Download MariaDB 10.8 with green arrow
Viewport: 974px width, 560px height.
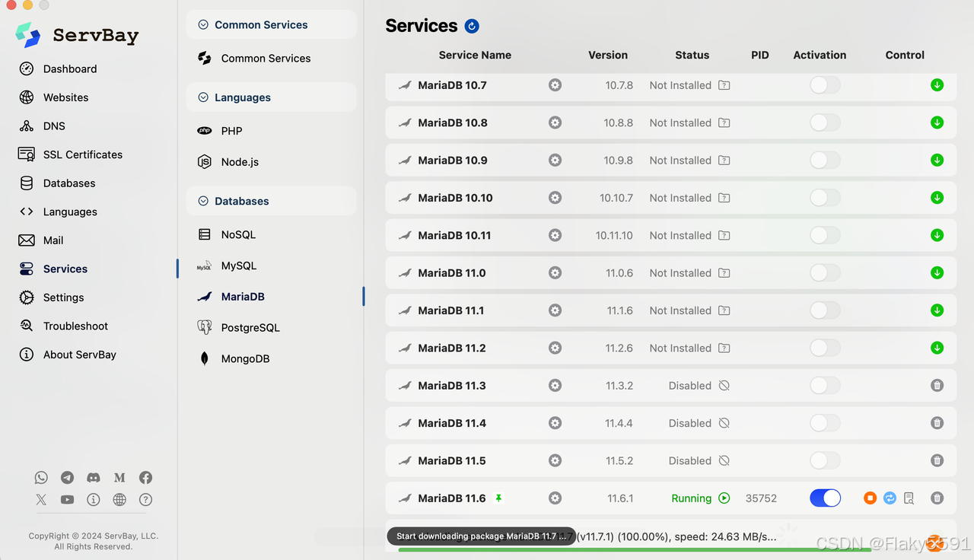[937, 123]
